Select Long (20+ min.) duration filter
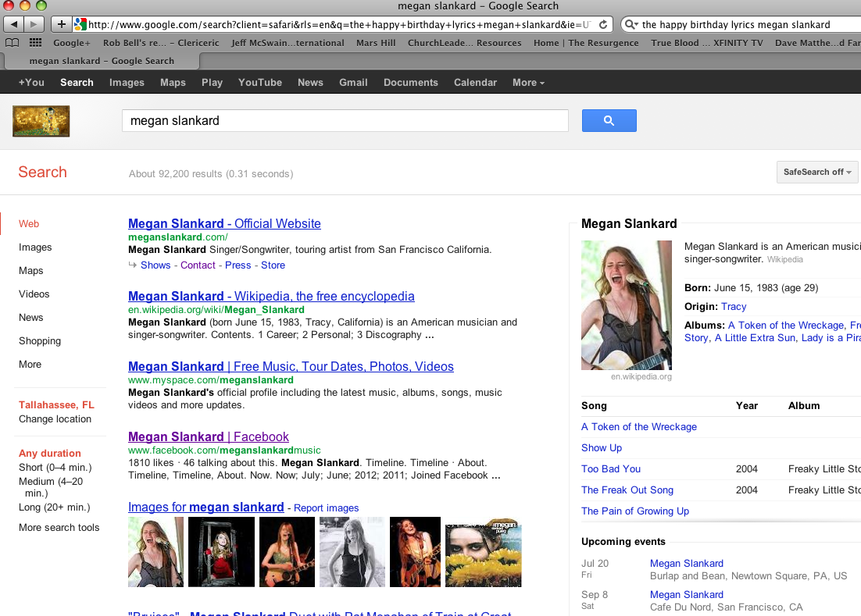861x616 pixels. 55,507
